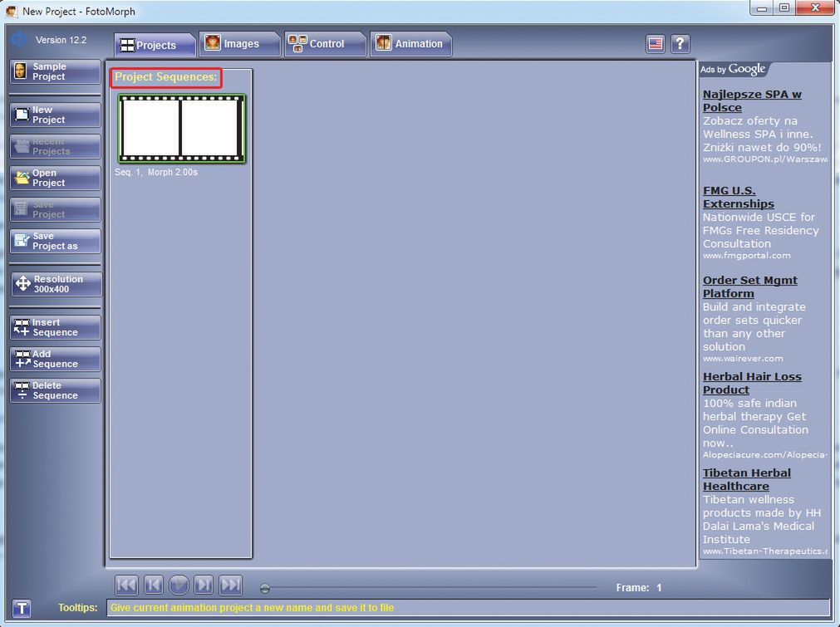Close the FotoMorph window
This screenshot has width=840, height=627.
pyautogui.click(x=815, y=8)
